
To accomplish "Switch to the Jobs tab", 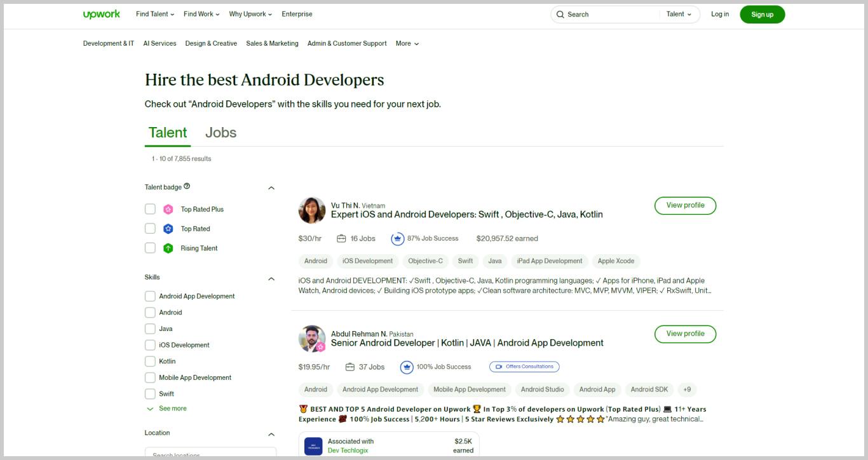I will (x=220, y=133).
